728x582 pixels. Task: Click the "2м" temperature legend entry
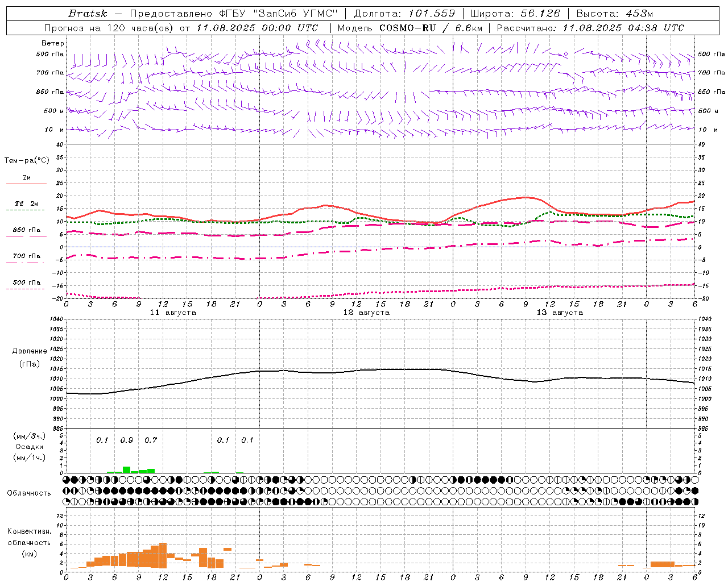click(x=27, y=177)
